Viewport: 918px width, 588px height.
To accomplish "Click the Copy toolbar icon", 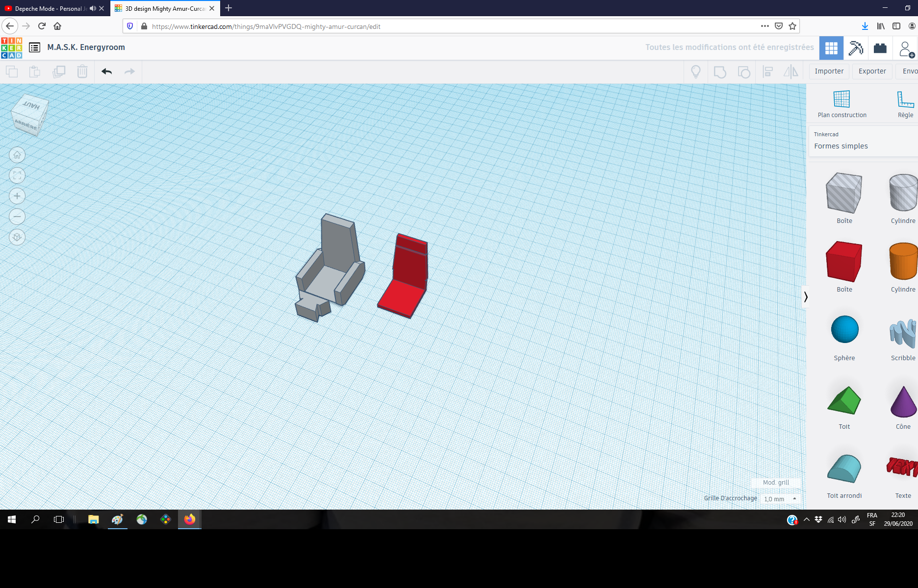I will click(x=12, y=72).
